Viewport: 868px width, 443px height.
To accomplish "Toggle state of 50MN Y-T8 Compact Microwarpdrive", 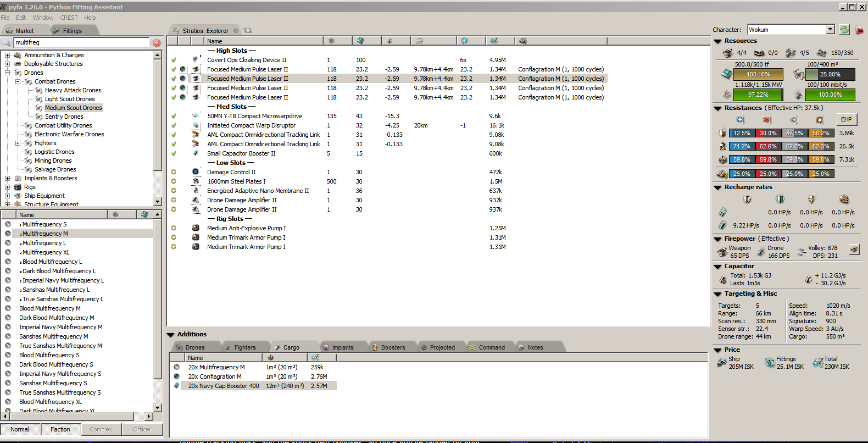I will pyautogui.click(x=174, y=116).
